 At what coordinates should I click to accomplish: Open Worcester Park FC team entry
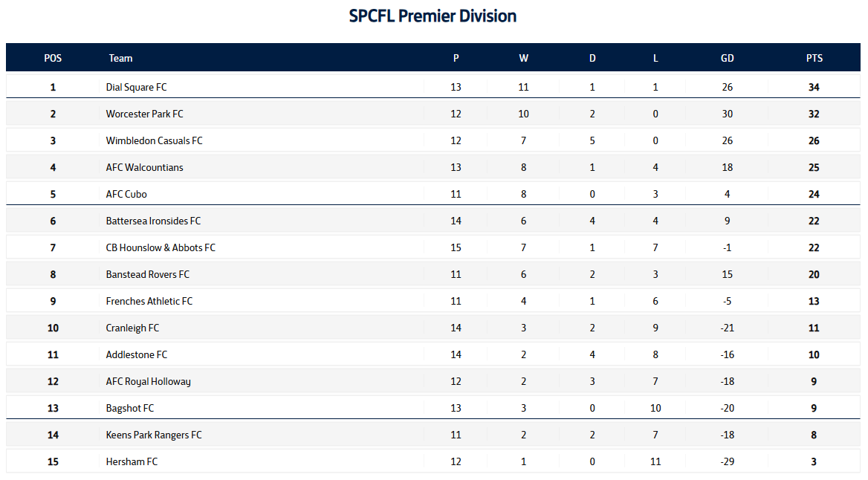click(x=144, y=114)
